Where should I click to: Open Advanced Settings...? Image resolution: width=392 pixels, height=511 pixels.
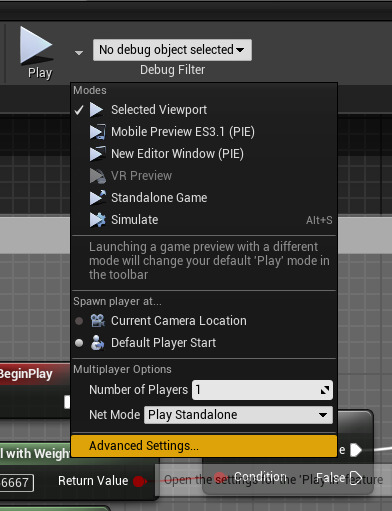204,446
